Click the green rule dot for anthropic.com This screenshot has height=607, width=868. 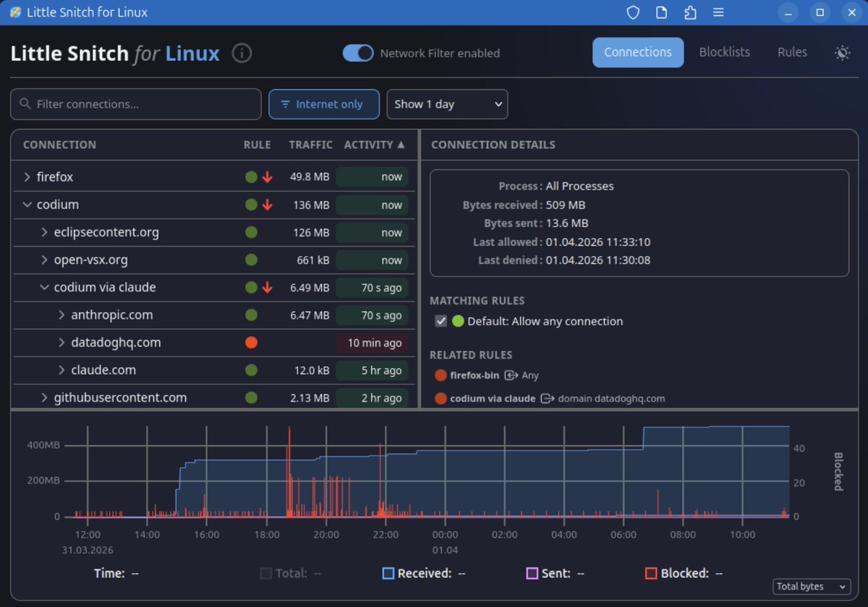click(251, 315)
